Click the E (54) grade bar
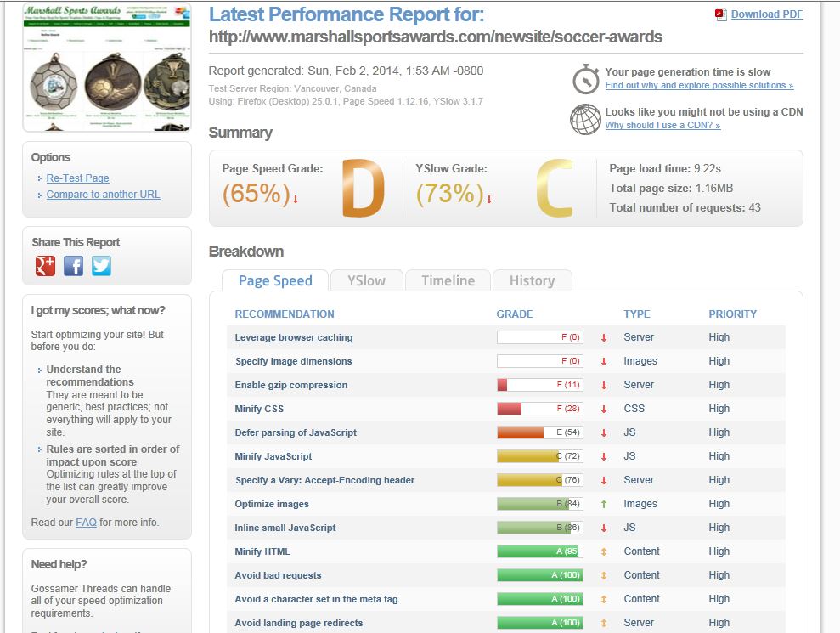This screenshot has width=840, height=633. pyautogui.click(x=540, y=432)
